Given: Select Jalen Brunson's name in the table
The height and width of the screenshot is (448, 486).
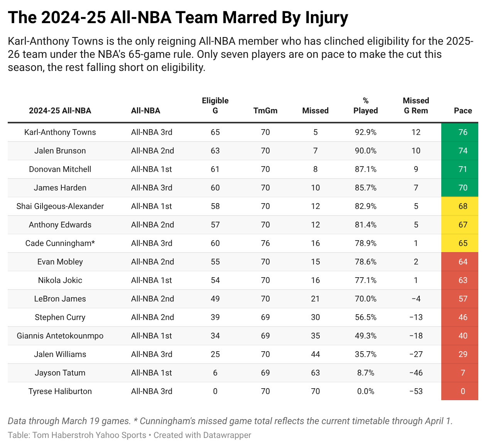Looking at the screenshot, I should click(x=60, y=151).
